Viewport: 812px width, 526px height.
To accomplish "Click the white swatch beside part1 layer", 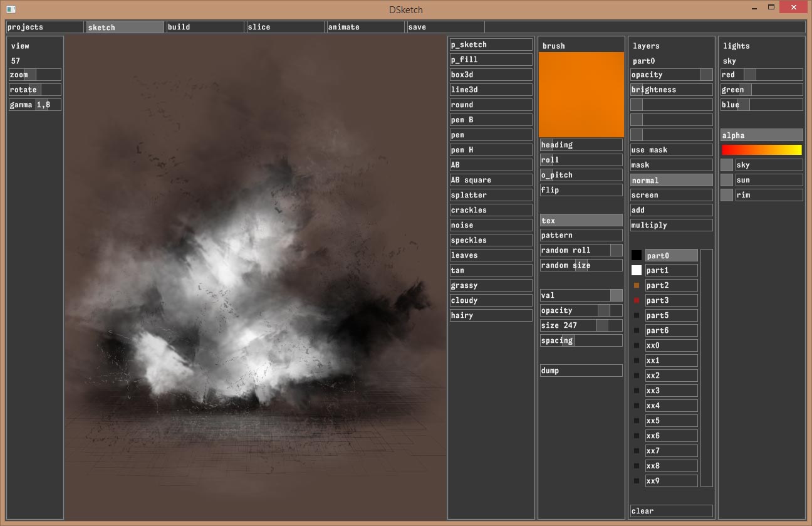I will pos(637,270).
